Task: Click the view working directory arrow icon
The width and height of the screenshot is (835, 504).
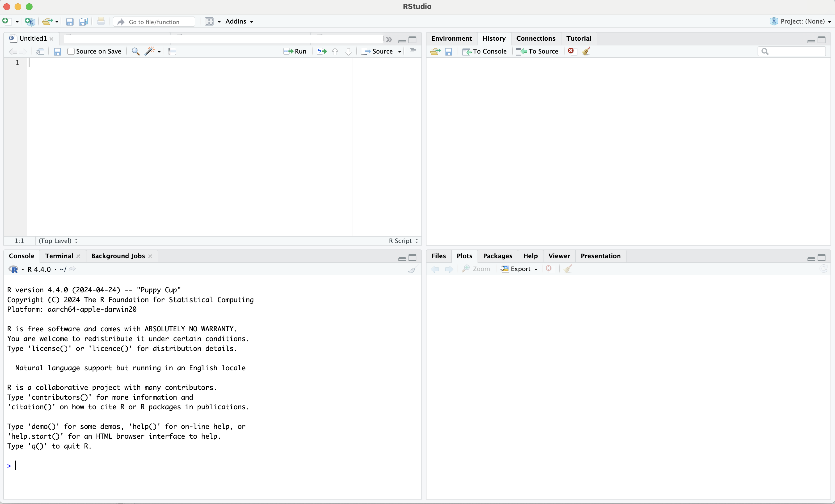Action: coord(72,269)
